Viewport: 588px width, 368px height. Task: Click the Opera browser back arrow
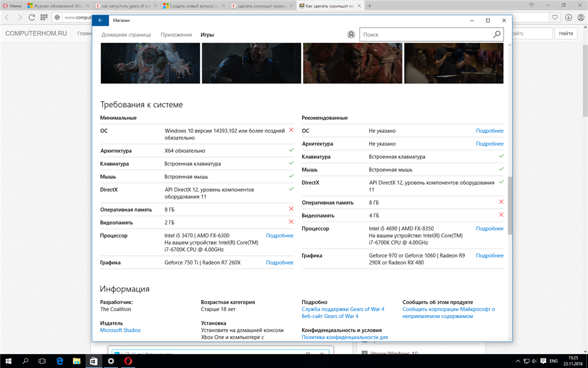(7, 17)
